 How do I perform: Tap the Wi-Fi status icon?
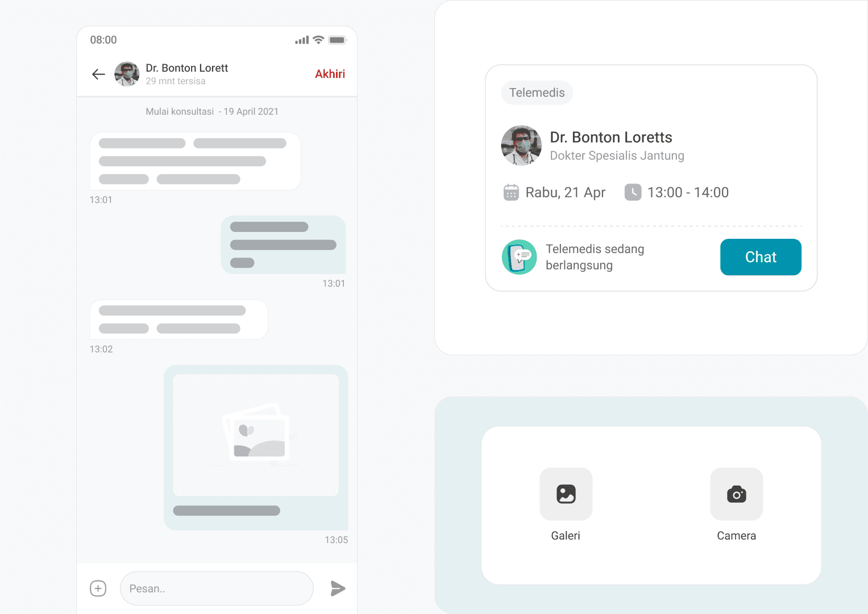point(318,40)
